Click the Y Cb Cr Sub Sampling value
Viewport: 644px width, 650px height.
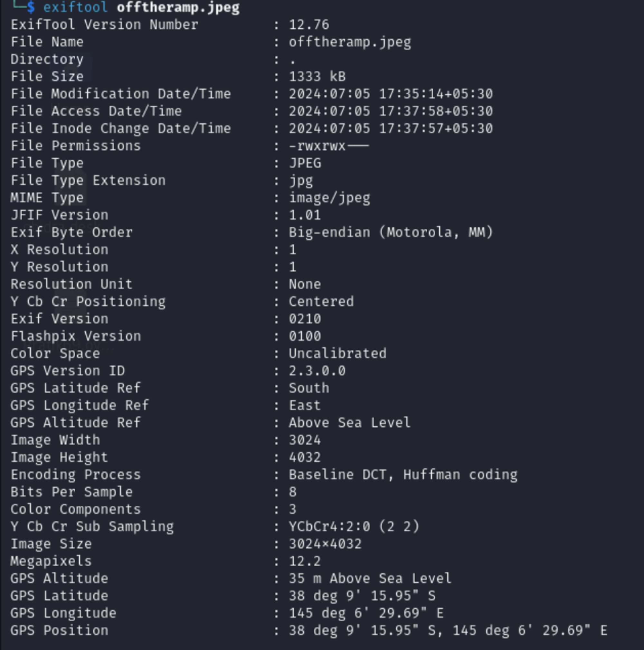tap(354, 526)
